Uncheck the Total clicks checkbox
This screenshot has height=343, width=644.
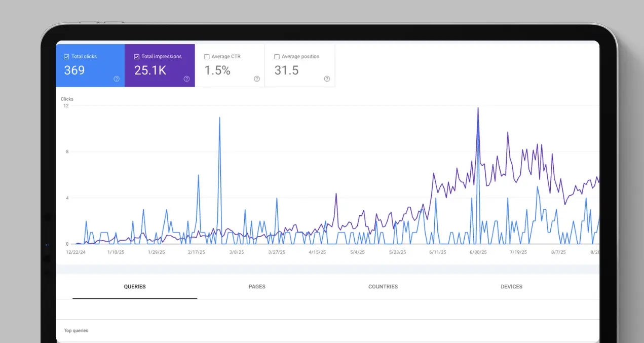[x=65, y=56]
